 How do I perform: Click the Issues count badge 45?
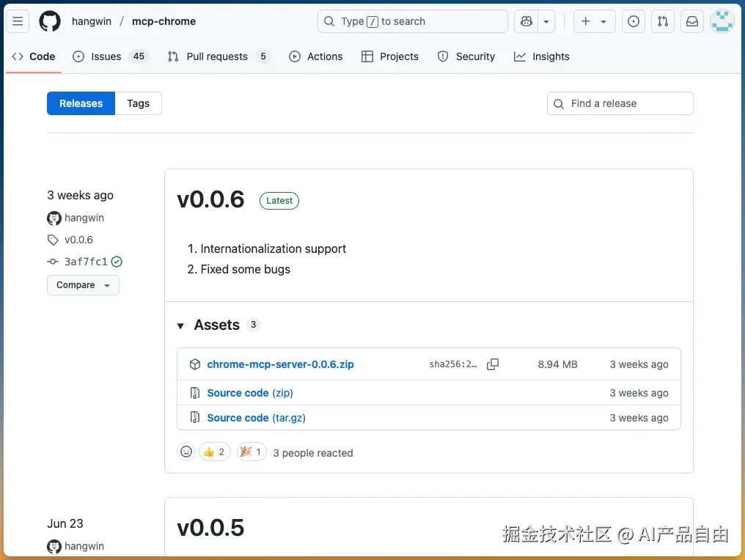click(x=139, y=56)
